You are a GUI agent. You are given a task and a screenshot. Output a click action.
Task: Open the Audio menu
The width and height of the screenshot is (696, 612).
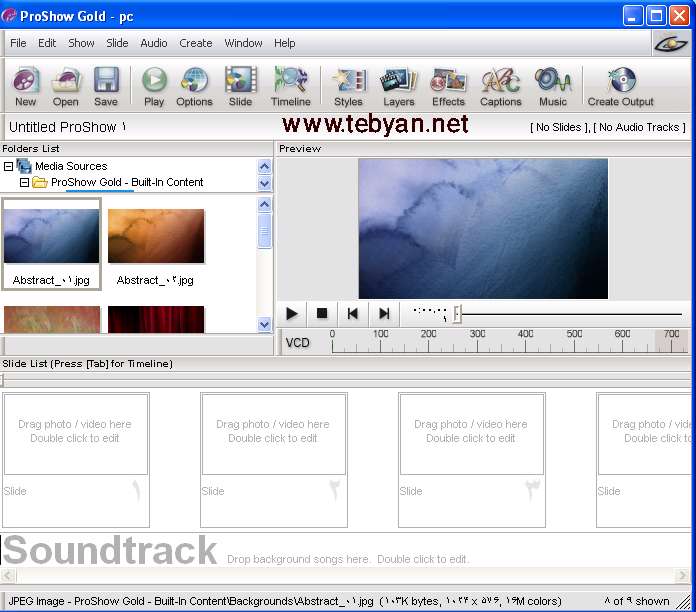point(154,43)
